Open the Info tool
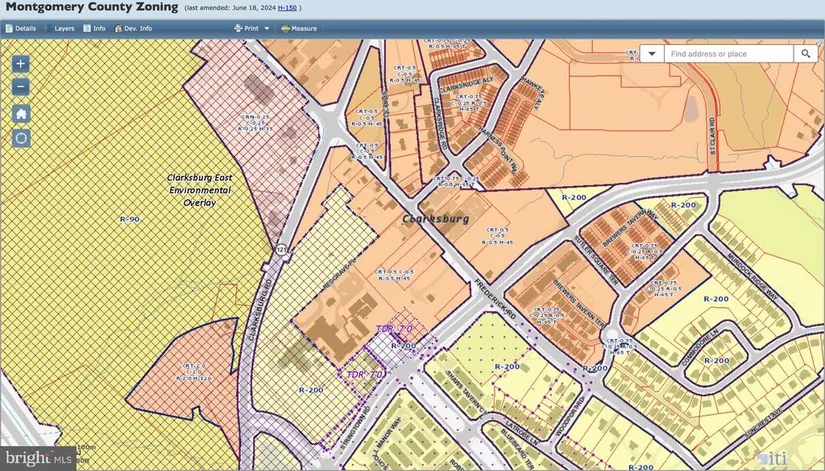 click(x=95, y=29)
